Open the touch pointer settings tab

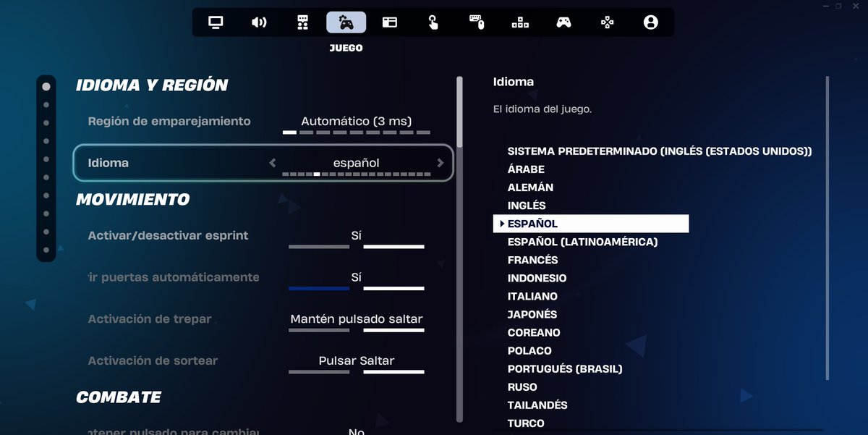[433, 22]
